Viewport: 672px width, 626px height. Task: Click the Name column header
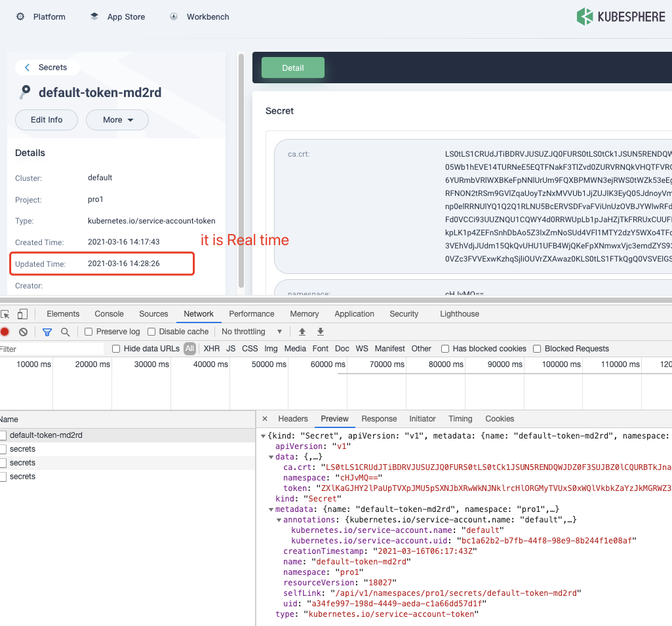click(128, 420)
